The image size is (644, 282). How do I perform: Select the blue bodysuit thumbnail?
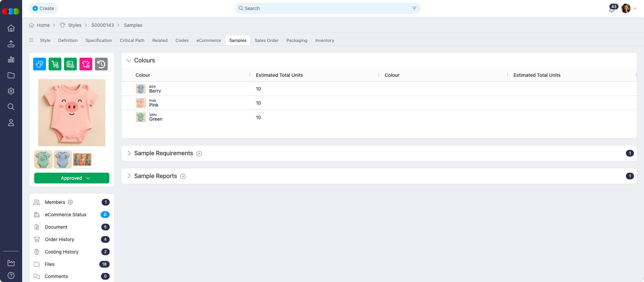click(x=63, y=159)
